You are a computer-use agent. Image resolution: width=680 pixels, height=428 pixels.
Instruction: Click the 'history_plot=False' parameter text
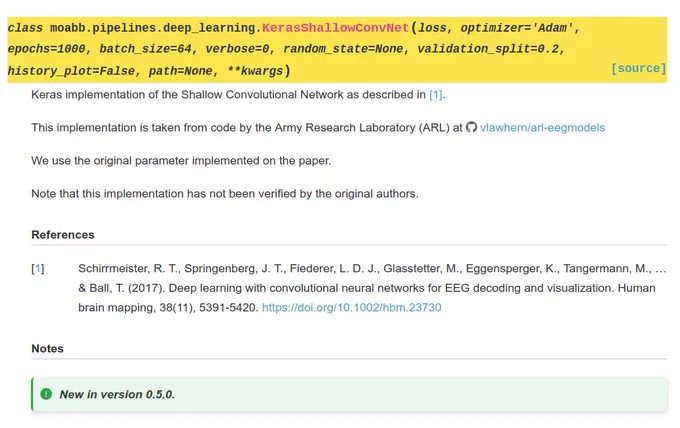[71, 71]
